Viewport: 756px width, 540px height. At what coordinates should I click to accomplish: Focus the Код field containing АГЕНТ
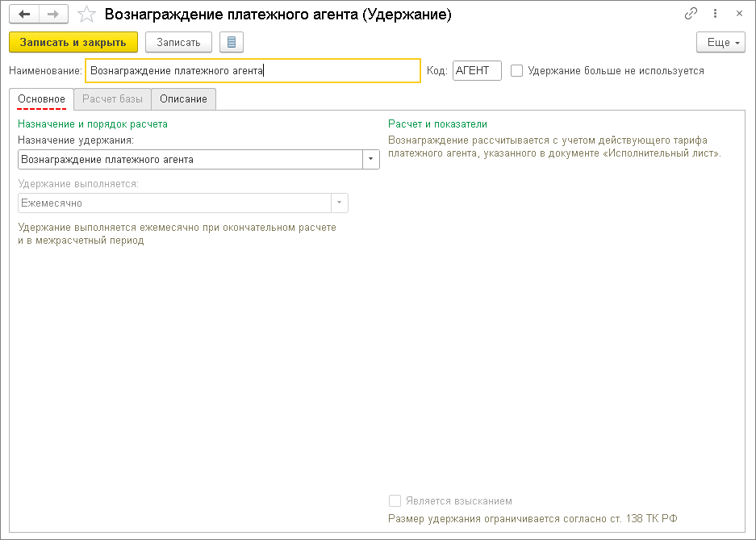477,70
